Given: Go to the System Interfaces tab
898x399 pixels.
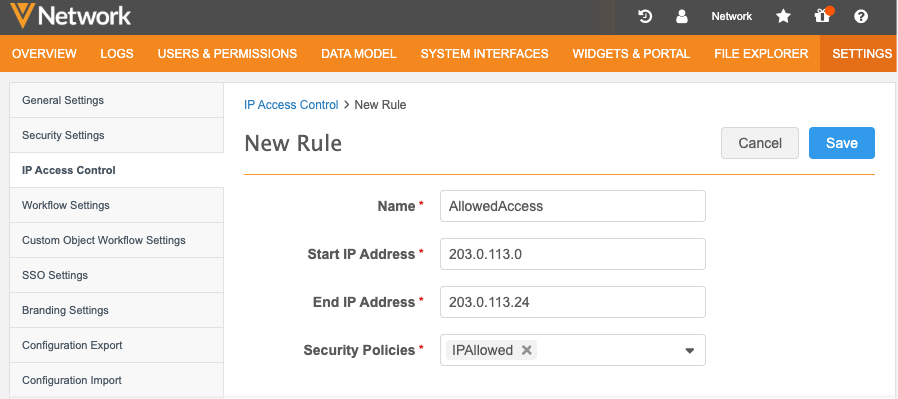Looking at the screenshot, I should [x=485, y=54].
